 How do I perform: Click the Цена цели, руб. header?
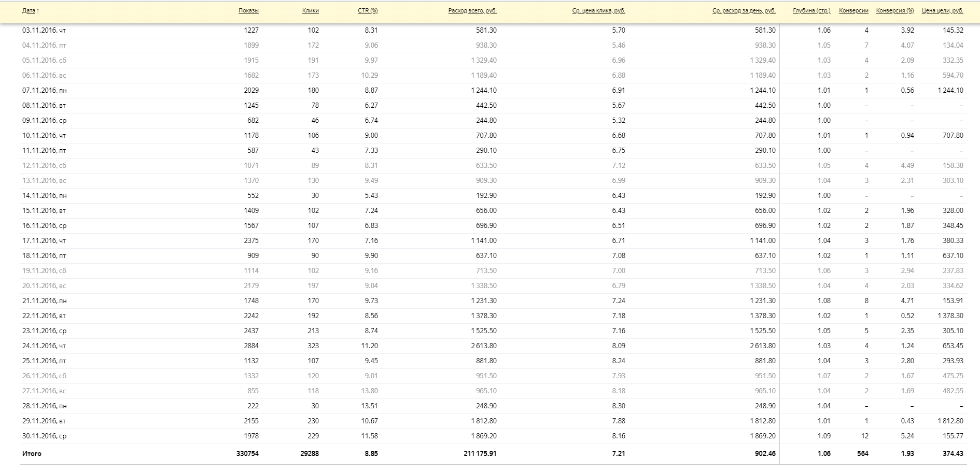tap(942, 10)
